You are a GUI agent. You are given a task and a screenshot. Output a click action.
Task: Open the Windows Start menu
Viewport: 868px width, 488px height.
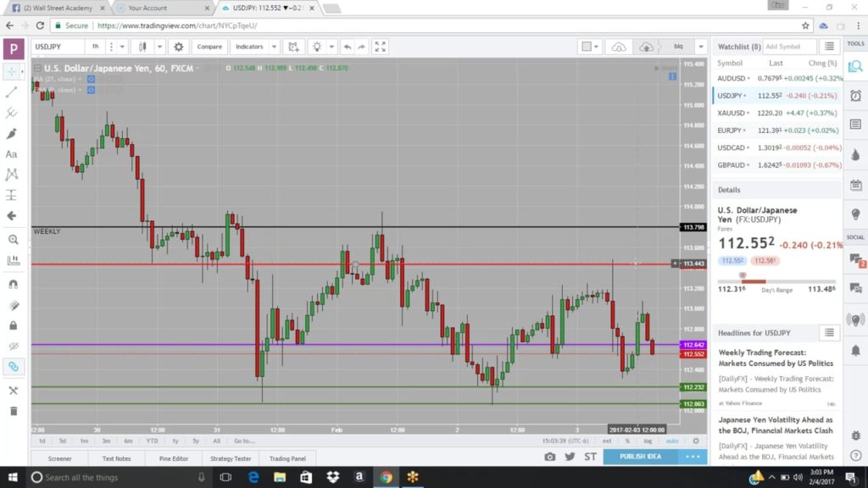13,477
